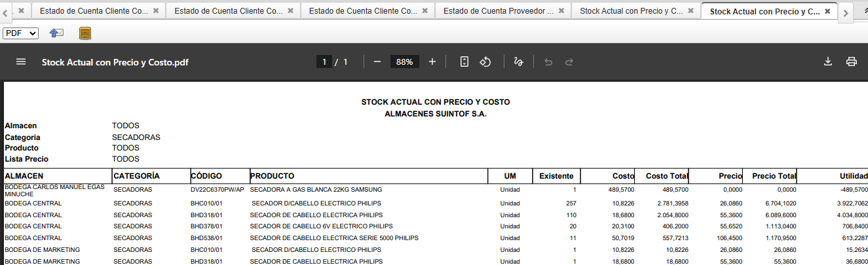Switch to the first Estado de Cuenta Cliente tab

pos(93,11)
